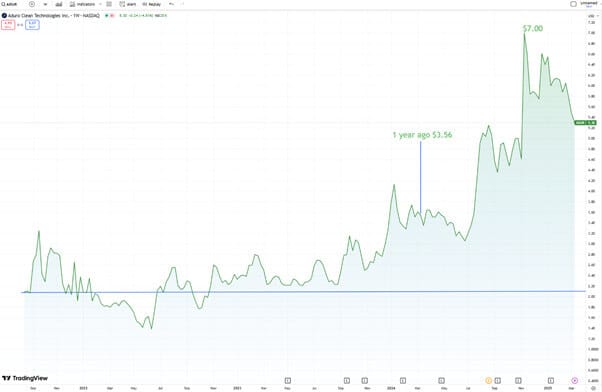The height and width of the screenshot is (392, 602).
Task: Click the '1 year ago $3.56' annotation
Action: (422, 135)
